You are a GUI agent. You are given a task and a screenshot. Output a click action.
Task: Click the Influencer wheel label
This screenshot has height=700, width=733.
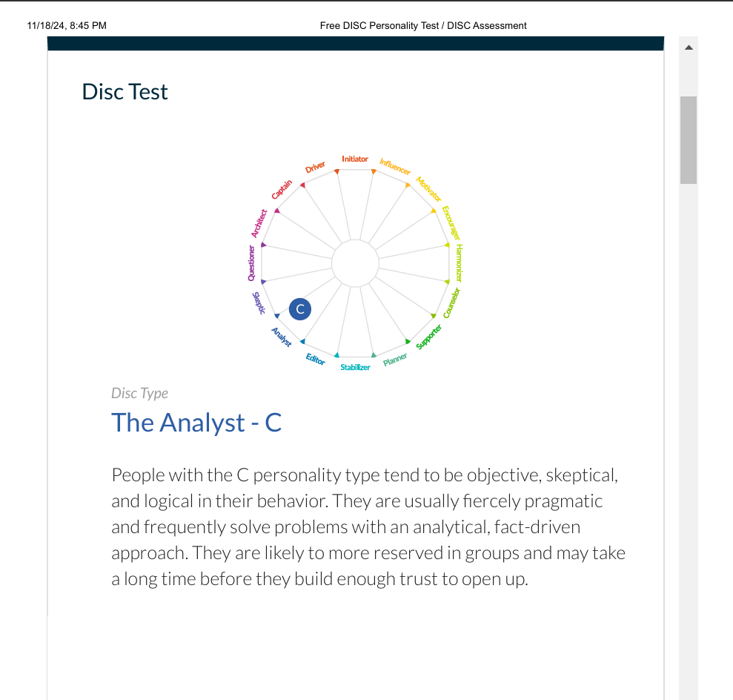tap(394, 166)
